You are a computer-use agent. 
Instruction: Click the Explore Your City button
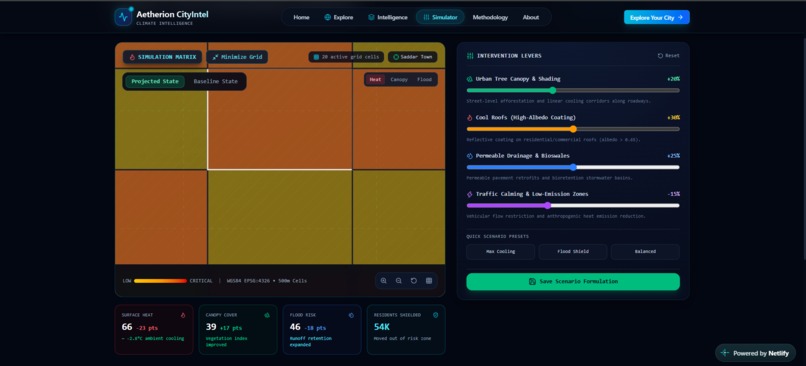point(656,17)
